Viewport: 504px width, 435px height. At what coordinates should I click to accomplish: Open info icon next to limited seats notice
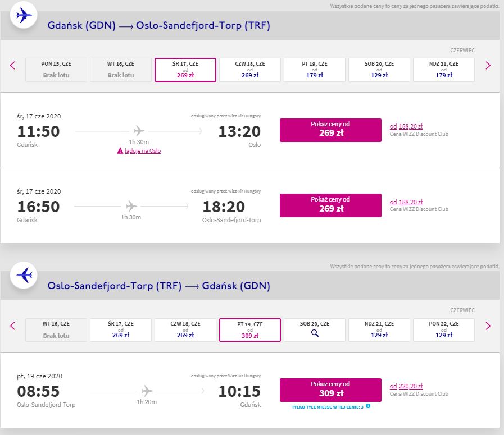(369, 406)
